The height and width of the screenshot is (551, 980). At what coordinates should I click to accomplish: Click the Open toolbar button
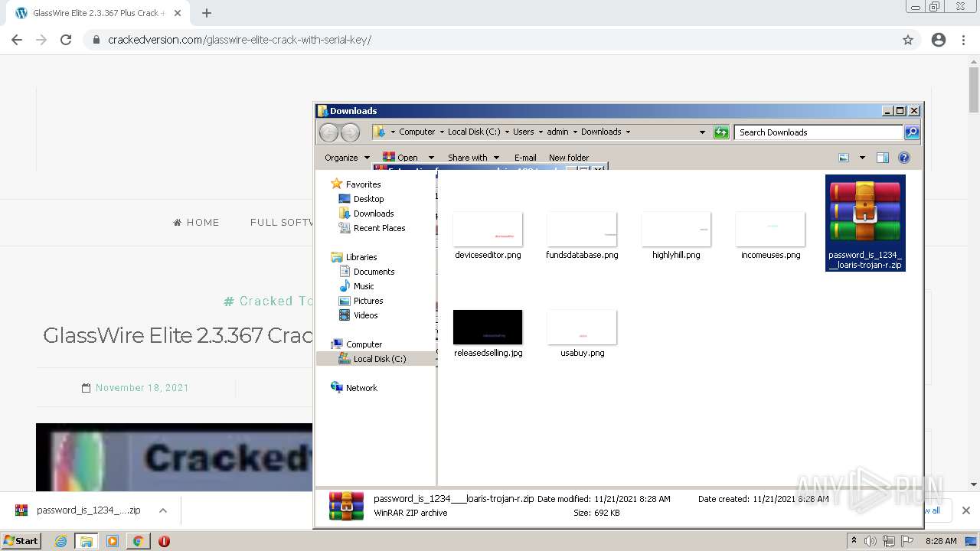click(x=401, y=158)
